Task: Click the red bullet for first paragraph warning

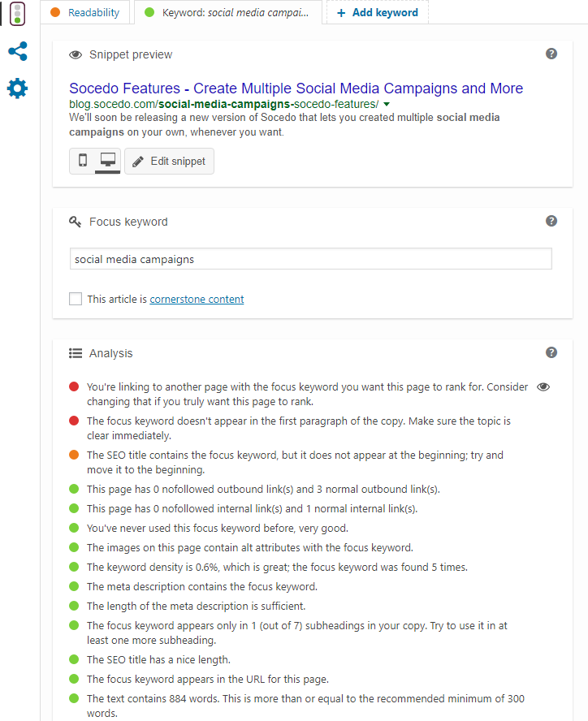Action: (74, 421)
